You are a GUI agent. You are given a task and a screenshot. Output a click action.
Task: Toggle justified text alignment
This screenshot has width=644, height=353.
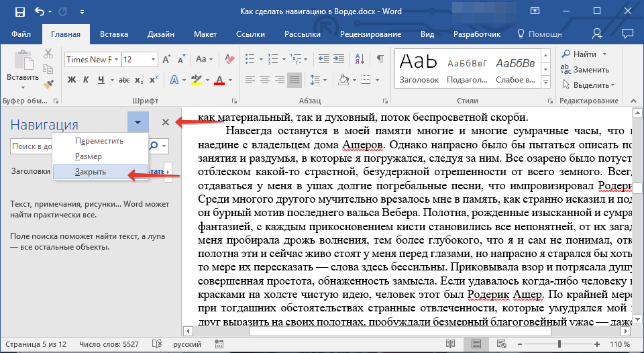294,80
